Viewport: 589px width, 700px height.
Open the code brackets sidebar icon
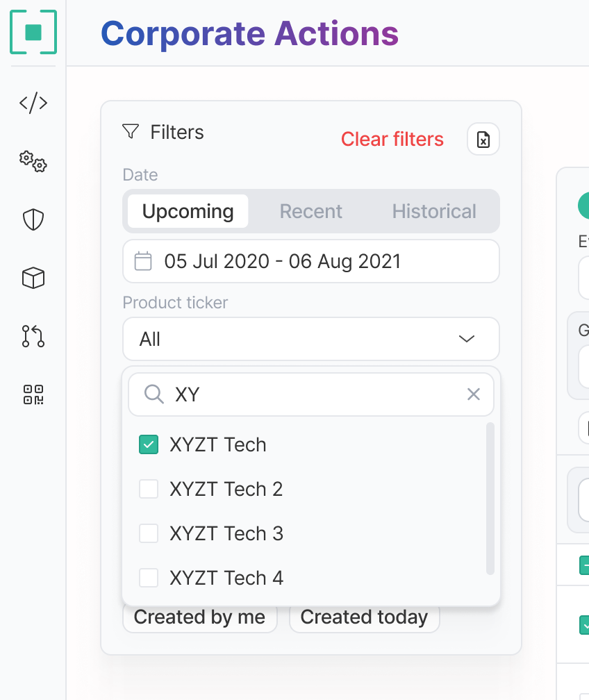click(x=33, y=103)
